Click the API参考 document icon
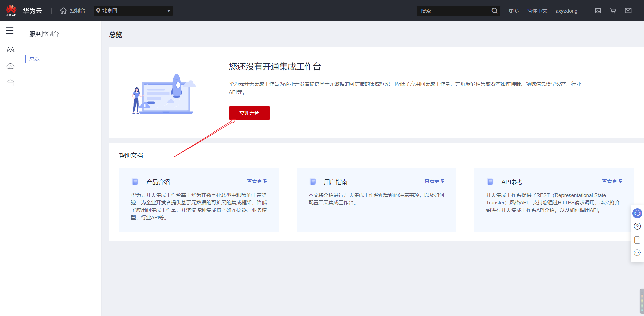This screenshot has height=316, width=644. pos(490,182)
